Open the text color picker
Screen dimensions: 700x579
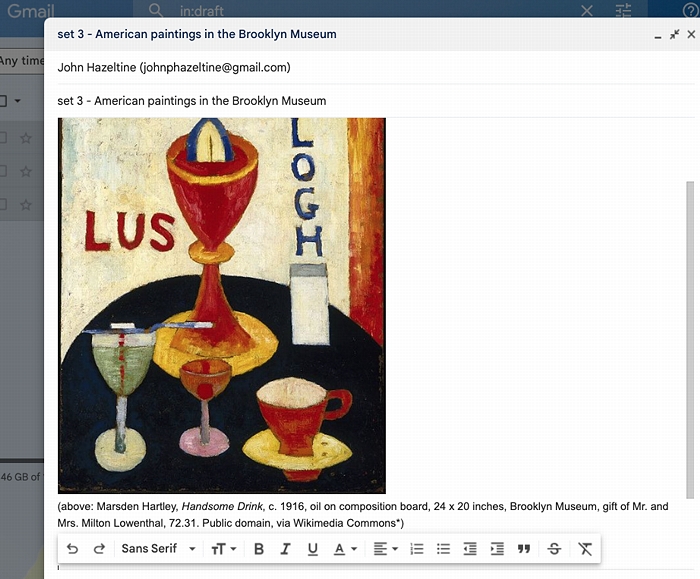click(x=345, y=549)
